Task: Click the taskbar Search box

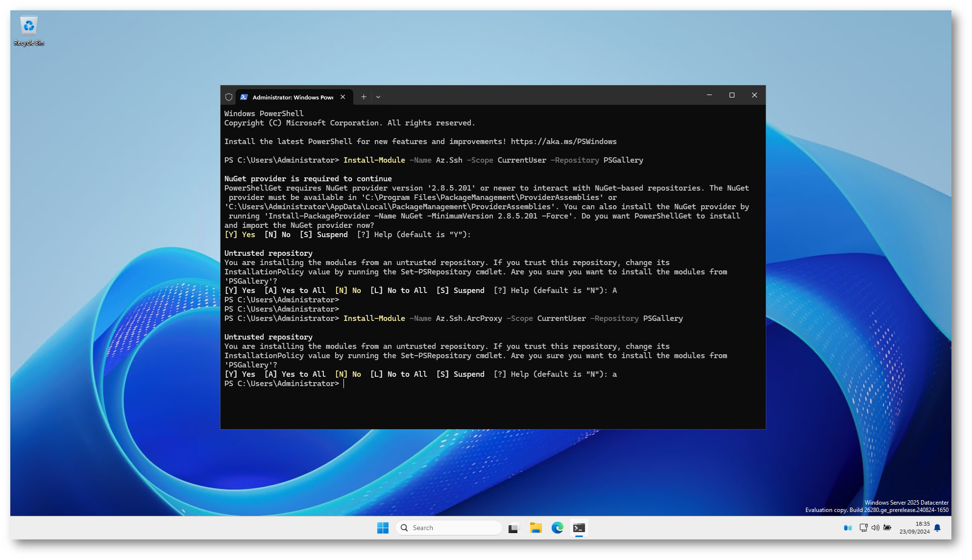Action: pos(448,528)
